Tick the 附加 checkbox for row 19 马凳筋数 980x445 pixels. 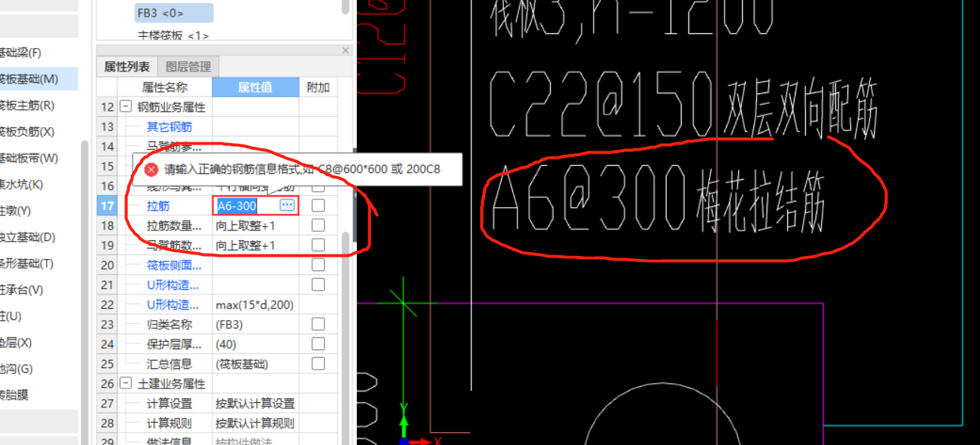point(318,245)
